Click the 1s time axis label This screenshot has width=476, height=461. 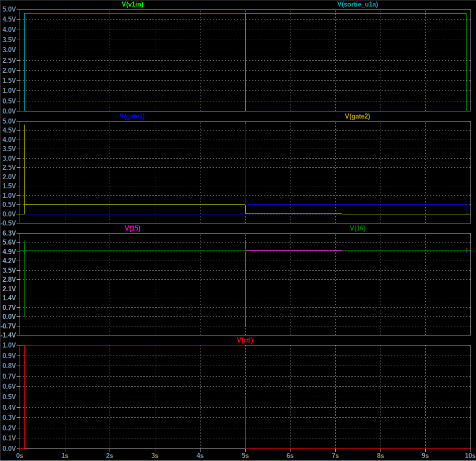65,456
